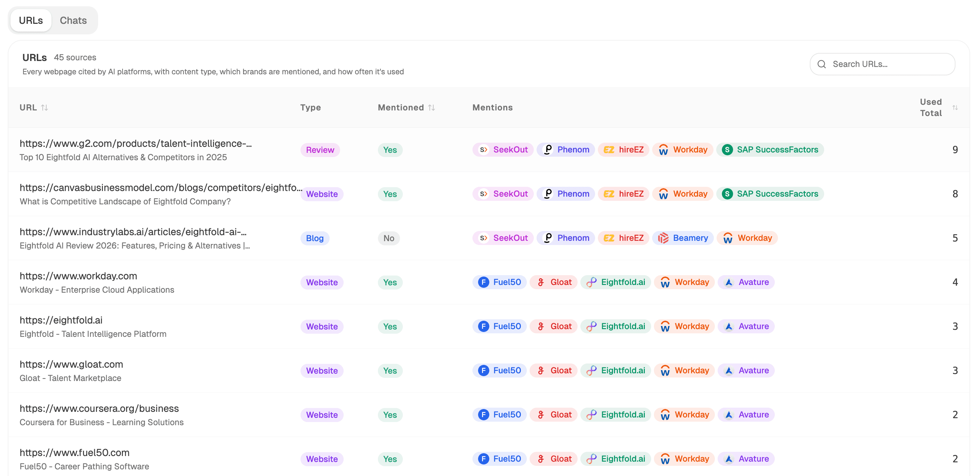The width and height of the screenshot is (980, 476).
Task: Click Gloat icon in workday.com row
Action: 540,282
